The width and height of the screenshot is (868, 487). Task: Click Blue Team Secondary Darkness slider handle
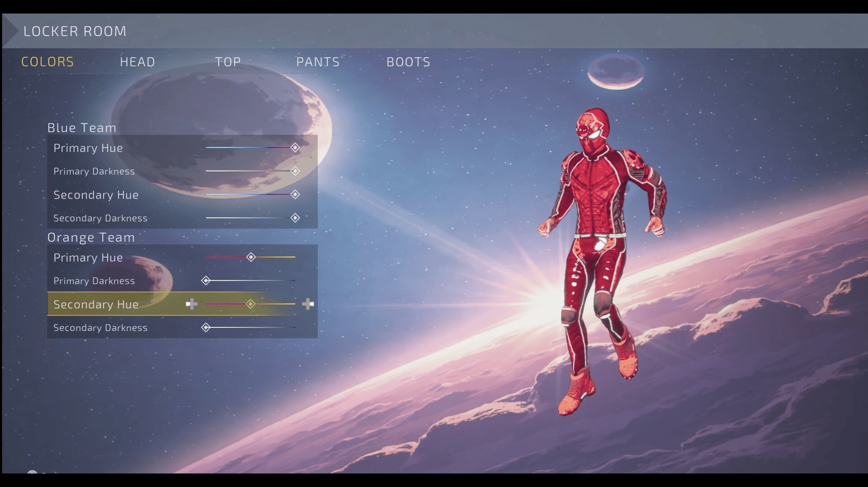coord(295,218)
